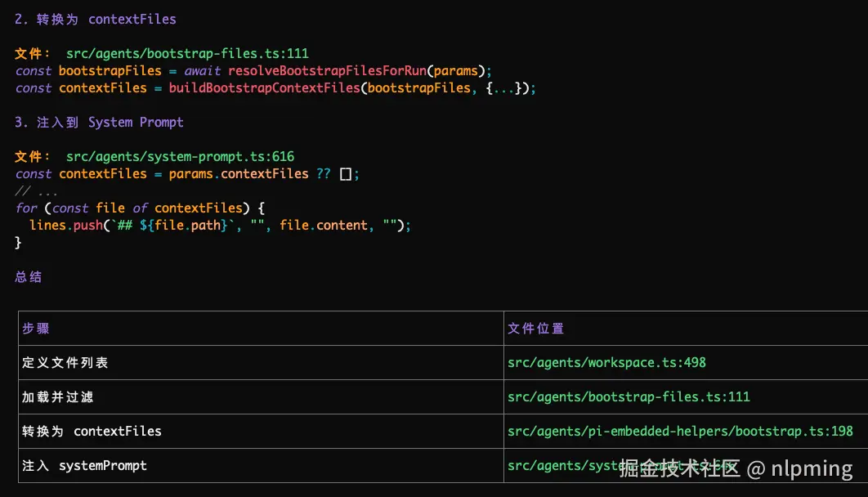Click the "步骤" table column header

point(36,328)
